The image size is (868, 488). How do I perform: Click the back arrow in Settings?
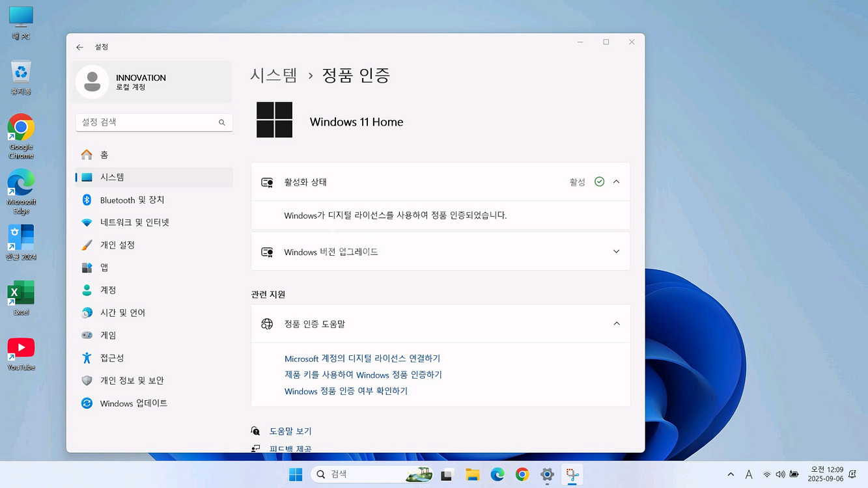click(x=79, y=47)
